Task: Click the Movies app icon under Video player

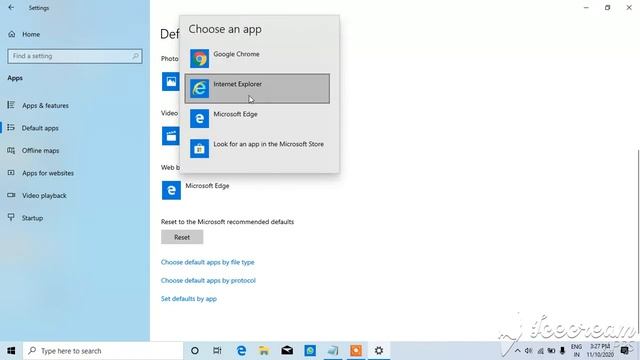Action: point(170,136)
